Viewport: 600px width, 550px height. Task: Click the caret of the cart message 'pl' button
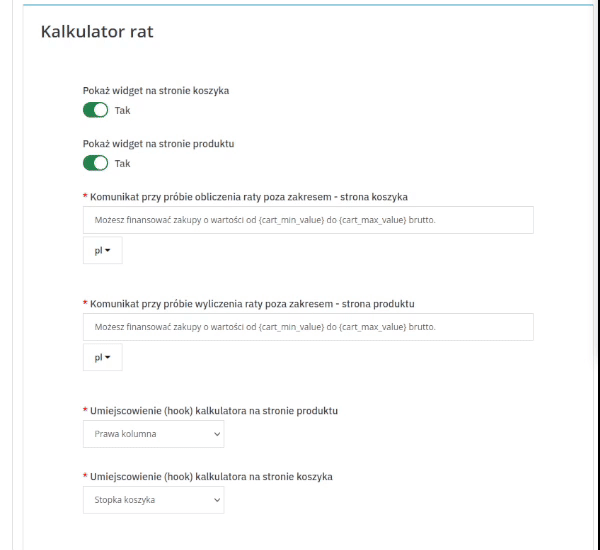[108, 250]
